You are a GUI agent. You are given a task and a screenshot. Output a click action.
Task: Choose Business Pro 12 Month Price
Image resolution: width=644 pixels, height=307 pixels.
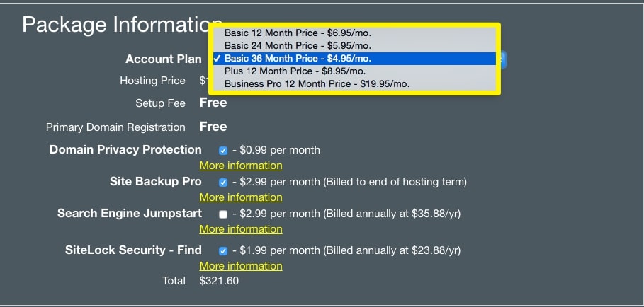pos(317,83)
